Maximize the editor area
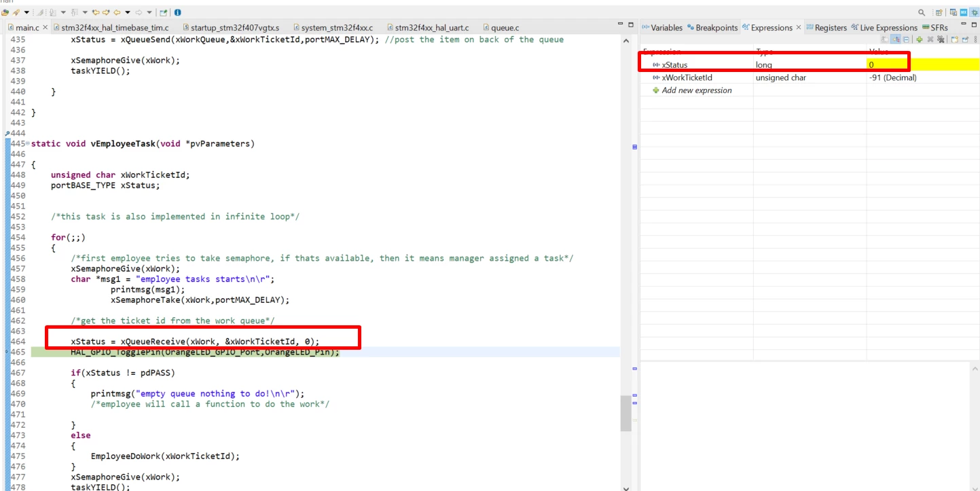This screenshot has width=980, height=491. coord(631,24)
